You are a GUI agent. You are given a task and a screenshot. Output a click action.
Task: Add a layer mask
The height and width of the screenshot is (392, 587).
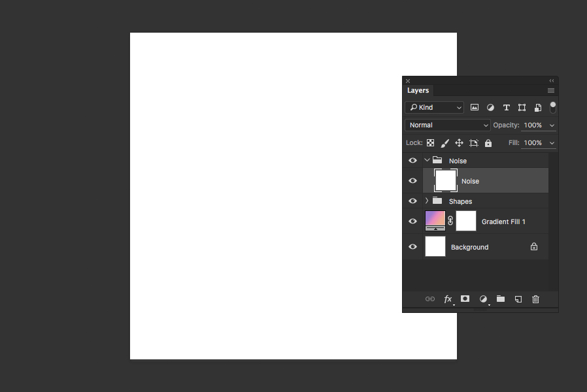[x=465, y=299]
